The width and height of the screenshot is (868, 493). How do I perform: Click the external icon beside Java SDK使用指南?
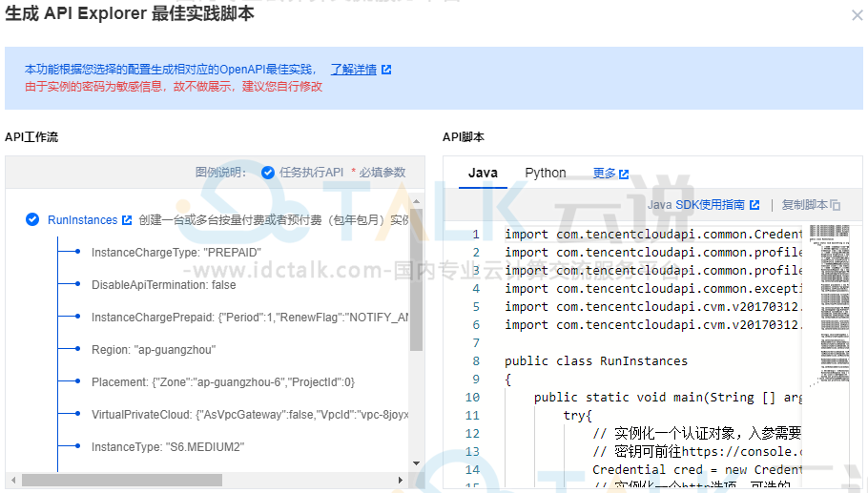(754, 205)
